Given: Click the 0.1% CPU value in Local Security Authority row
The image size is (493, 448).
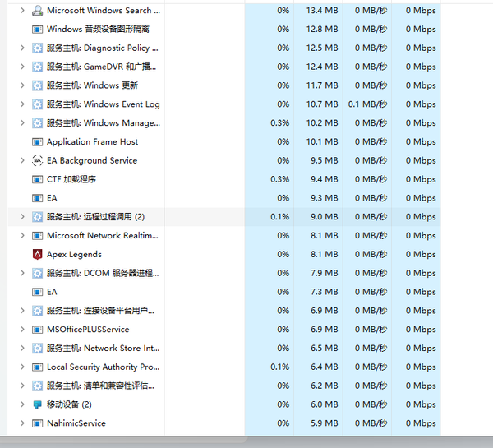Looking at the screenshot, I should 280,367.
